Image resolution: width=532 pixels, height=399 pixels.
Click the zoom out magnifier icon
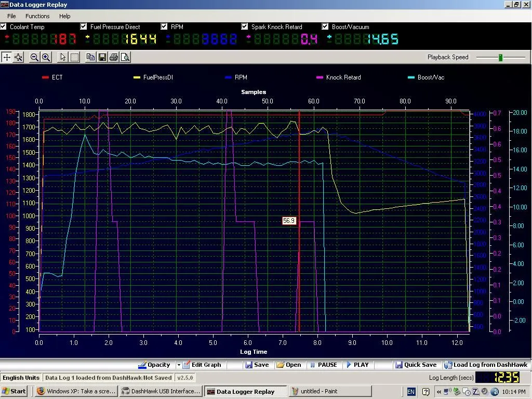coord(34,57)
